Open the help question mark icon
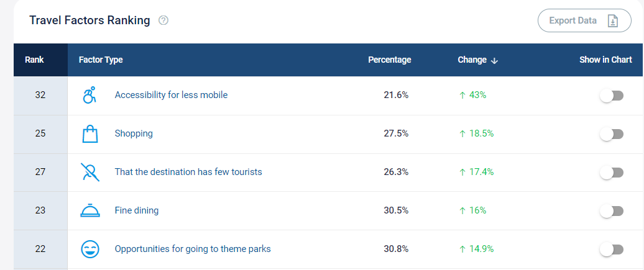 click(x=163, y=20)
